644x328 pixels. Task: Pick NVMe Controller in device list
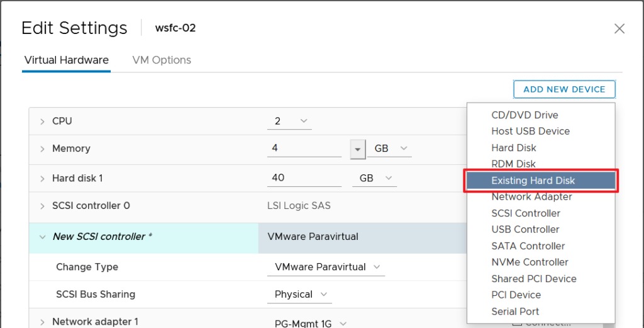[x=530, y=263]
